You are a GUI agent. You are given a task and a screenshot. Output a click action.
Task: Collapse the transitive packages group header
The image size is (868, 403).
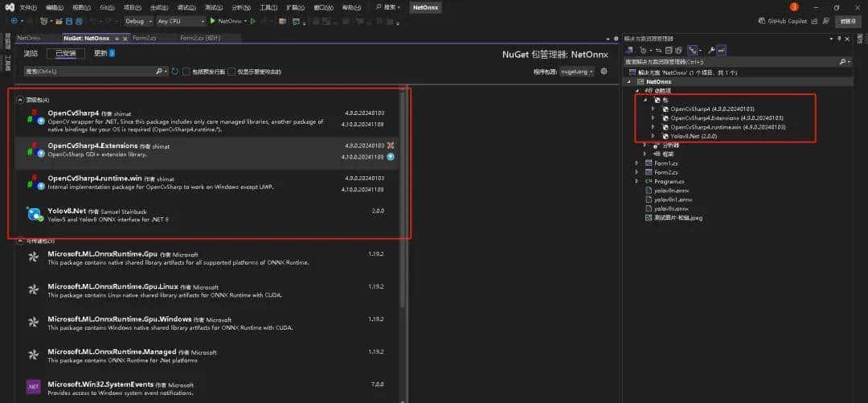coord(20,241)
